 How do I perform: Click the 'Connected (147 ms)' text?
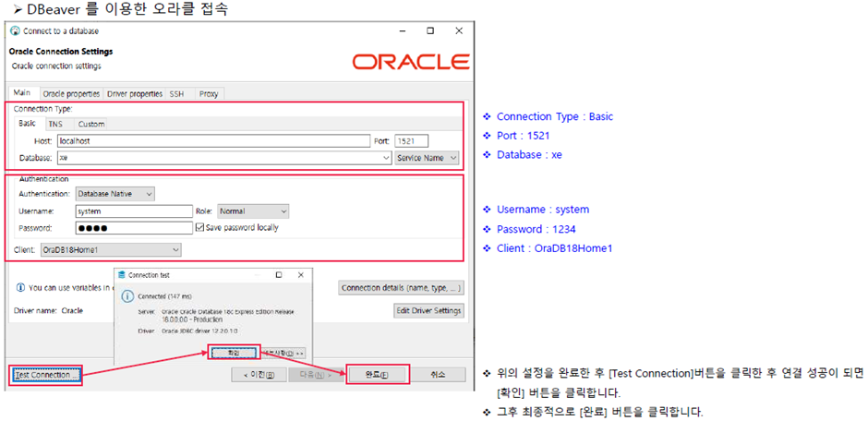[164, 296]
